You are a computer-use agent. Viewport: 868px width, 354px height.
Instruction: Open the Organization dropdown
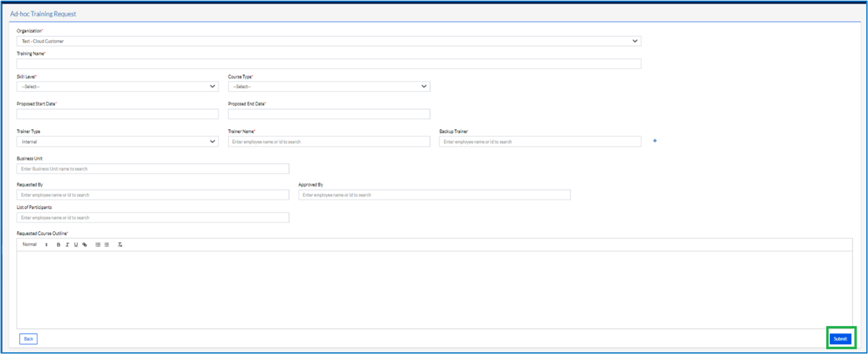tap(329, 41)
